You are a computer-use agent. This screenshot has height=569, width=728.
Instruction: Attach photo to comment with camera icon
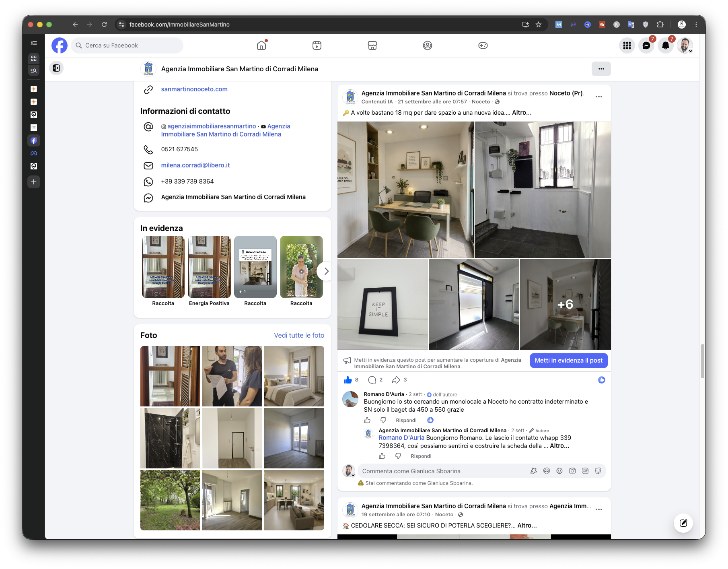[572, 471]
